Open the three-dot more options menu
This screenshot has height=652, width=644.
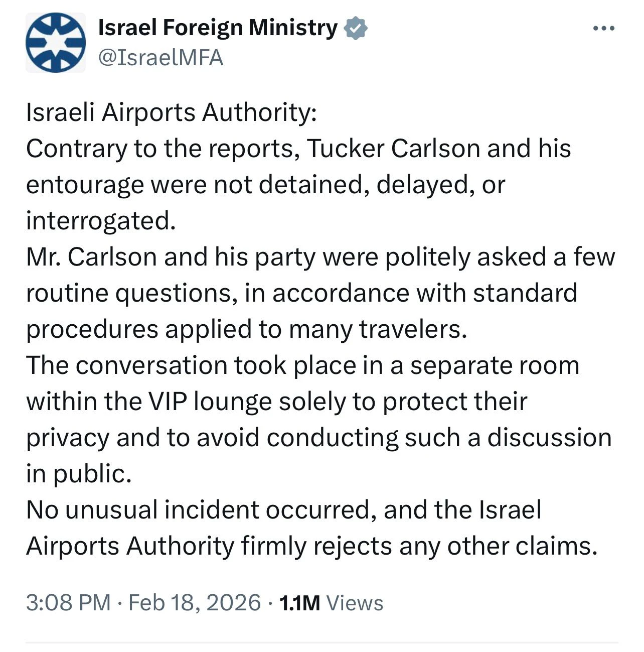pos(603,29)
